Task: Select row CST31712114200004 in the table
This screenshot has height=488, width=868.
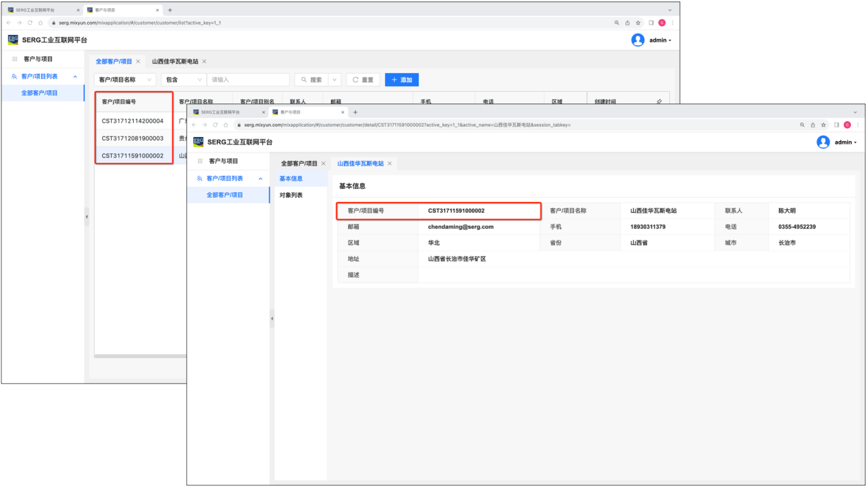Action: [x=133, y=121]
